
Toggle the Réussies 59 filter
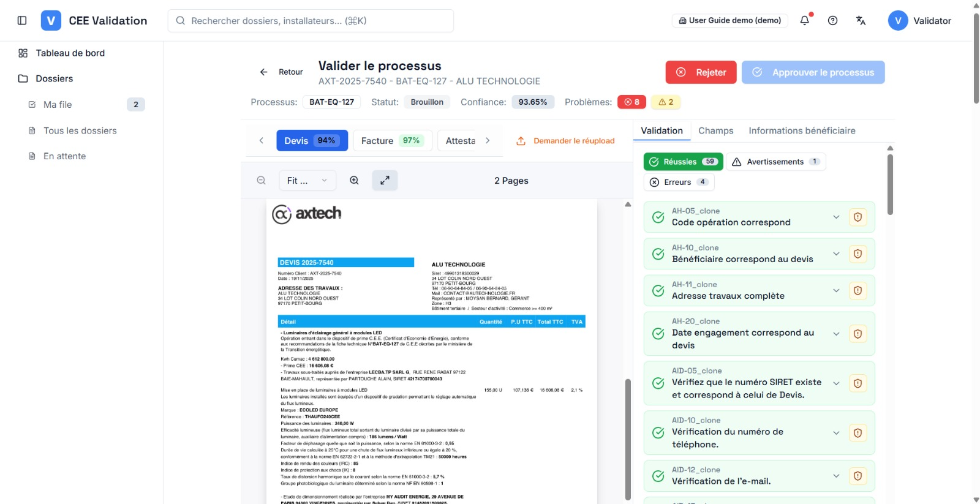click(x=683, y=162)
